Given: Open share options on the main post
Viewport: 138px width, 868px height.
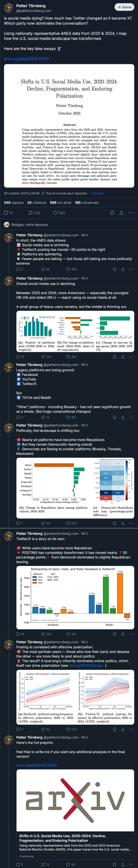Looking at the screenshot, I should (x=121, y=213).
